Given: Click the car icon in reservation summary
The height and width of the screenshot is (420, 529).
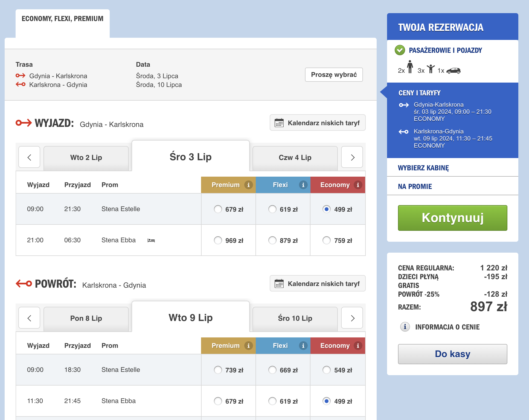Looking at the screenshot, I should (x=454, y=71).
